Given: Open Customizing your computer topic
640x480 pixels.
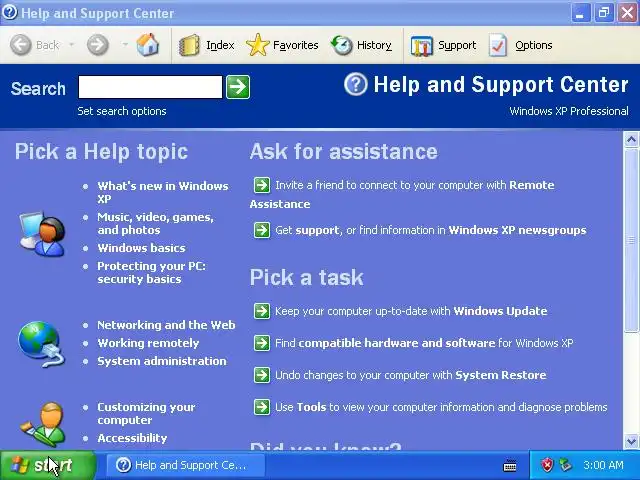Looking at the screenshot, I should tap(146, 413).
